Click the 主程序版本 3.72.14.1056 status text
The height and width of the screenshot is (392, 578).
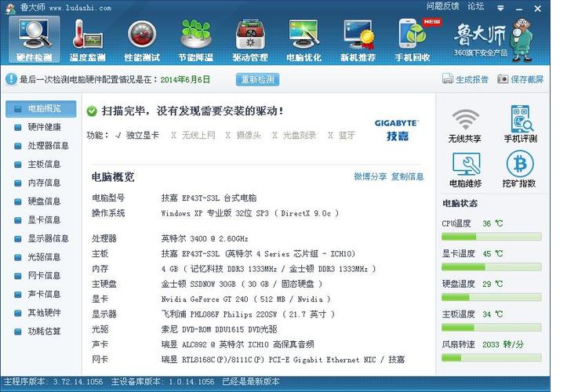tap(53, 381)
